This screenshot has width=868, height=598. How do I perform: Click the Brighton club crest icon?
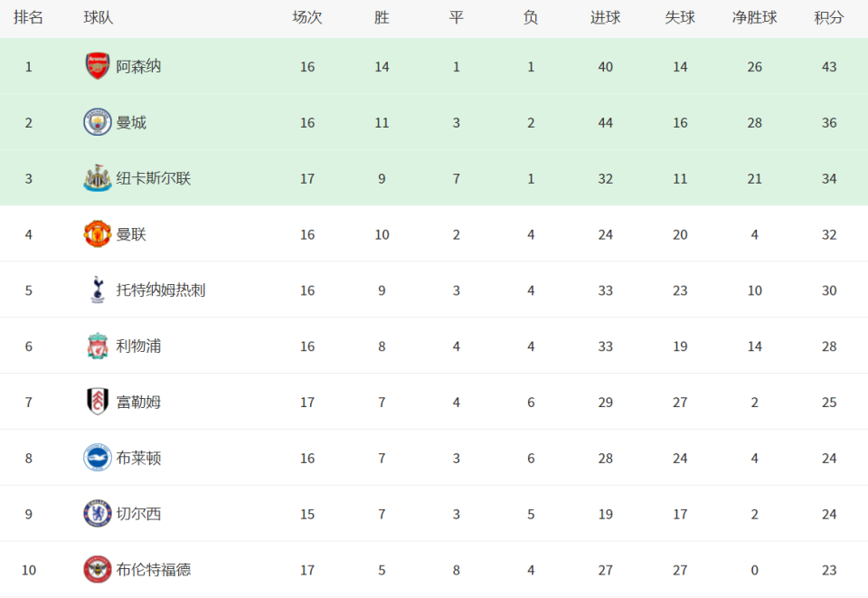(98, 458)
